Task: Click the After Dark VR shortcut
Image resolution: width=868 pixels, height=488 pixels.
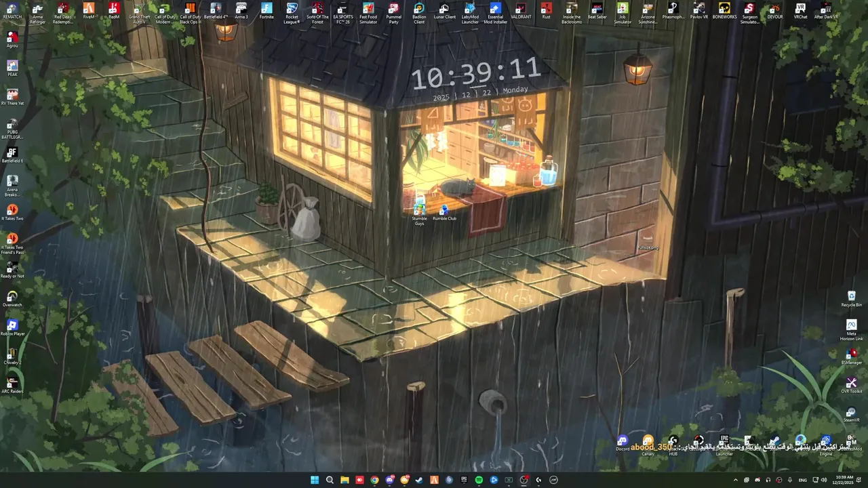Action: tap(826, 12)
